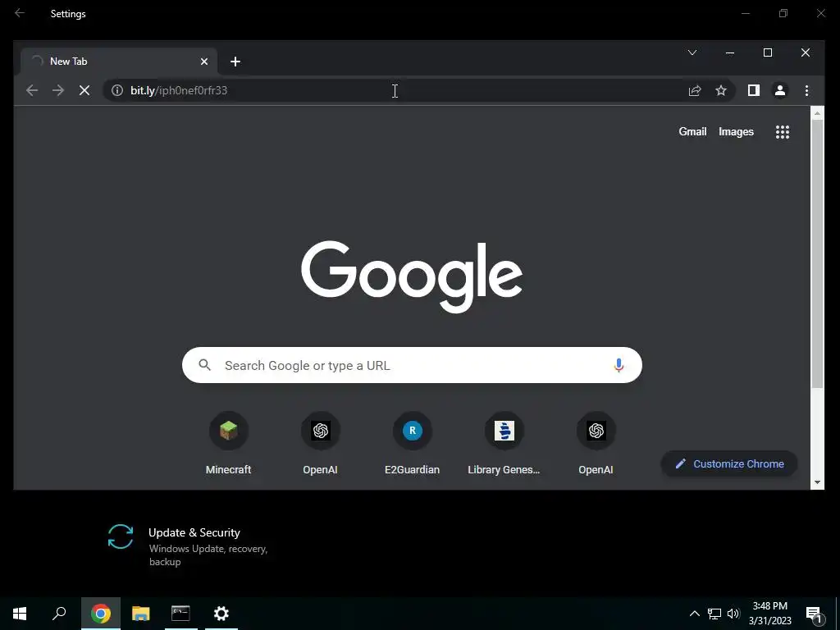Click Customize Chrome button
Viewport: 840px width, 630px height.
tap(729, 464)
